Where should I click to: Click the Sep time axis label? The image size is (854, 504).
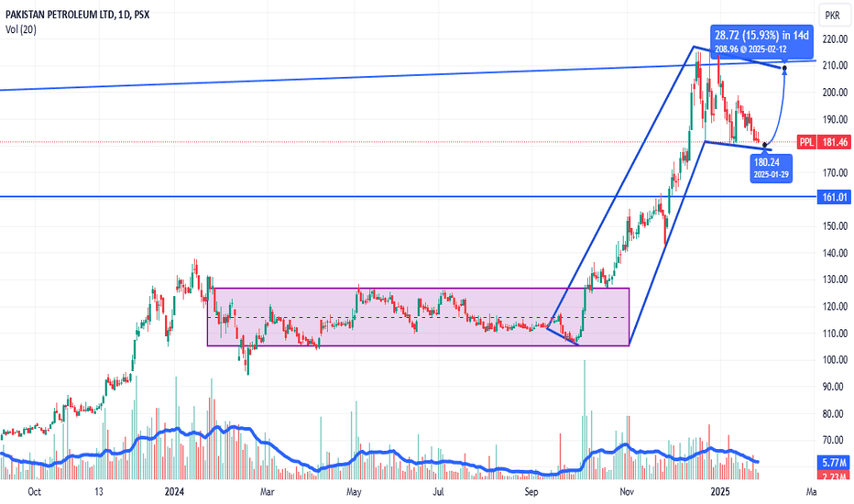click(531, 491)
